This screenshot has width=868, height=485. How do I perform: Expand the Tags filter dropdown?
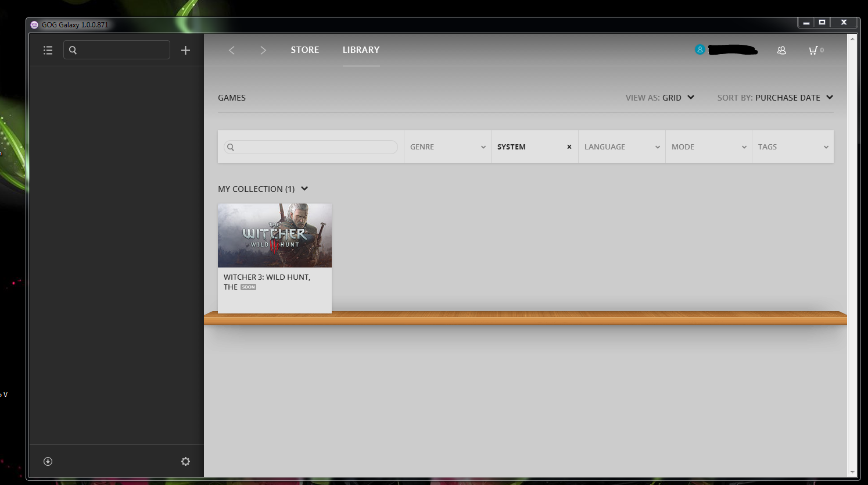pos(792,147)
